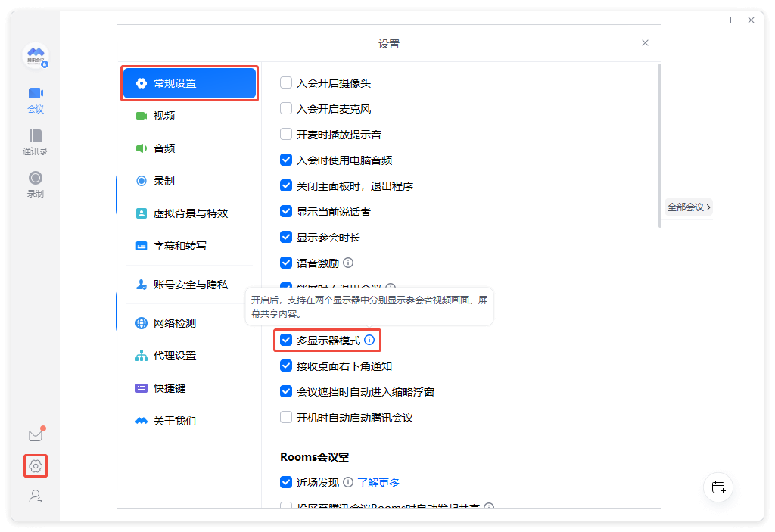
Task: Close the 设置 dialog
Action: (x=645, y=43)
